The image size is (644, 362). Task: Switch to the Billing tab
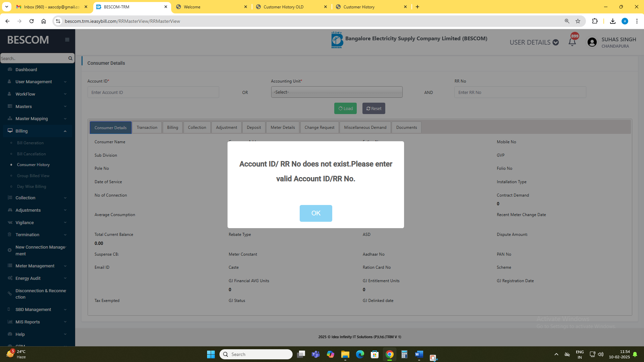(172, 127)
